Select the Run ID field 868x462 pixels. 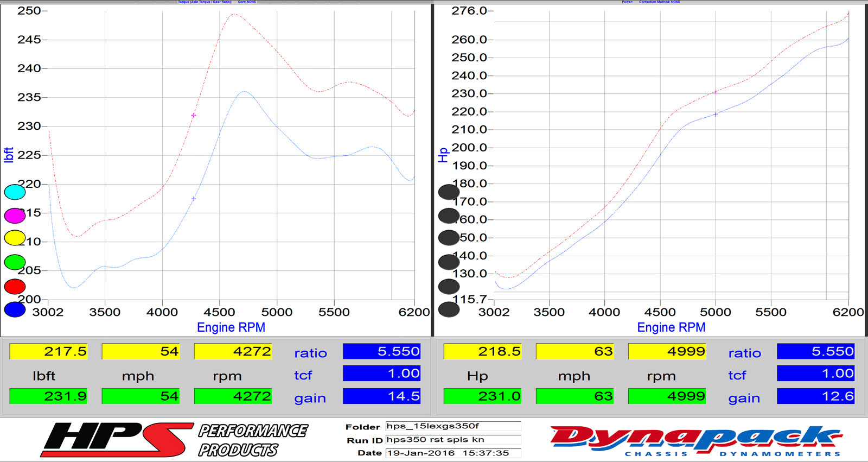coord(453,440)
